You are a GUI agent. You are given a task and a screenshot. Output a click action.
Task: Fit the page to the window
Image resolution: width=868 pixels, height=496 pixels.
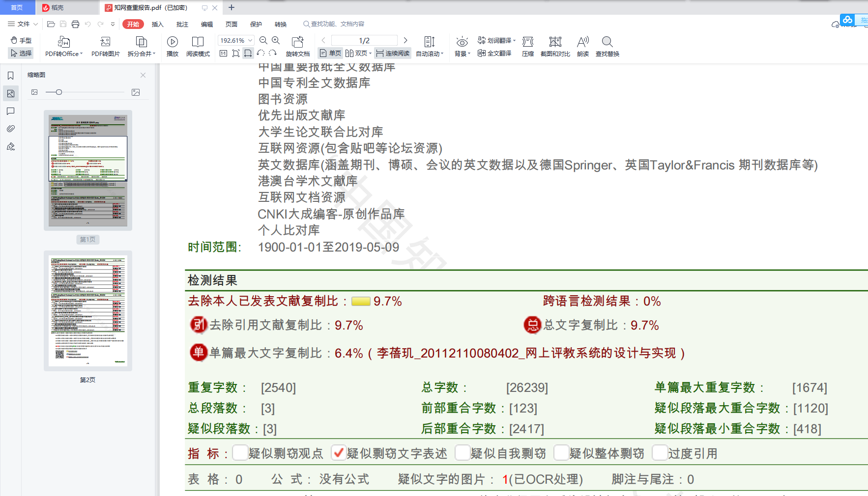click(x=236, y=53)
